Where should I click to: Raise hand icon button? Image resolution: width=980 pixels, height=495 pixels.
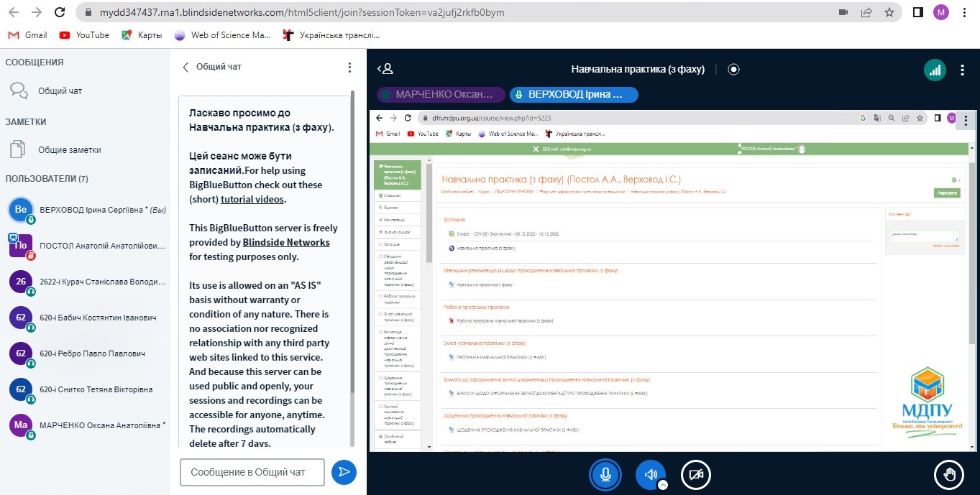pyautogui.click(x=948, y=474)
